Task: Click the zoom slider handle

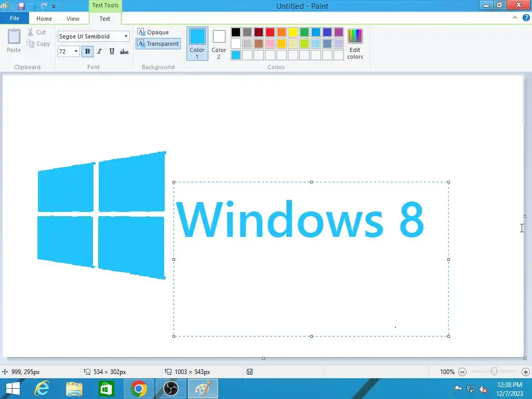Action: pyautogui.click(x=494, y=371)
